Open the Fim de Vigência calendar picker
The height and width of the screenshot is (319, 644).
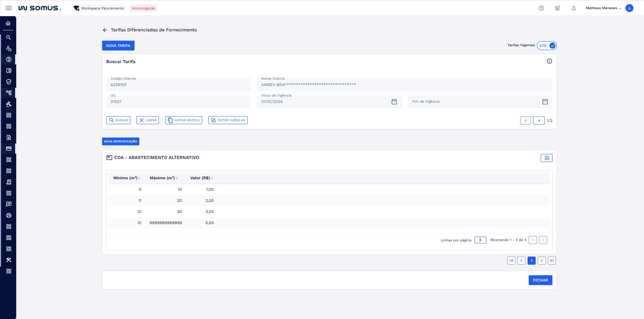click(x=545, y=101)
